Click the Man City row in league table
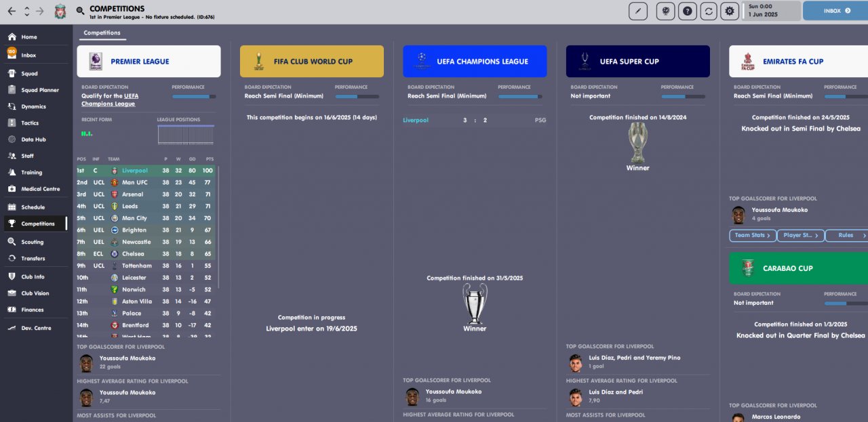Screen dimensions: 868x422 tap(146, 218)
